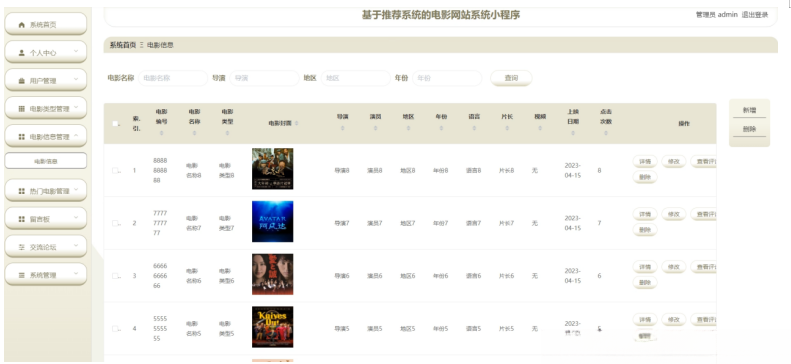Expand 电影类型管理 using its chevron

76,107
